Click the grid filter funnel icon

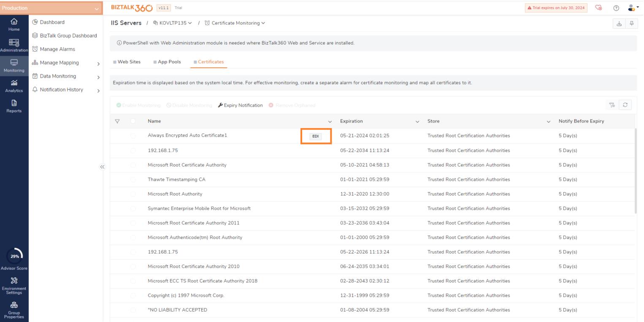118,121
